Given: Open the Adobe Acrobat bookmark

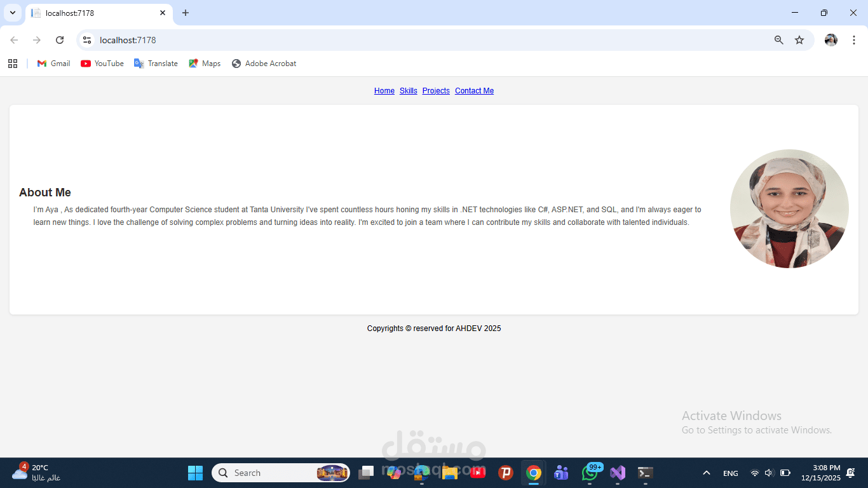Looking at the screenshot, I should coord(264,64).
